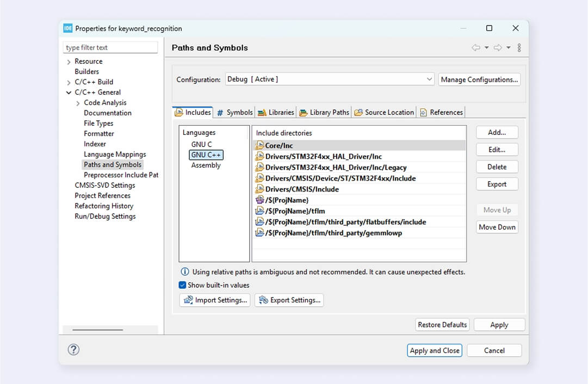Click the Manage Configurations button
This screenshot has height=384, width=588.
pos(479,79)
